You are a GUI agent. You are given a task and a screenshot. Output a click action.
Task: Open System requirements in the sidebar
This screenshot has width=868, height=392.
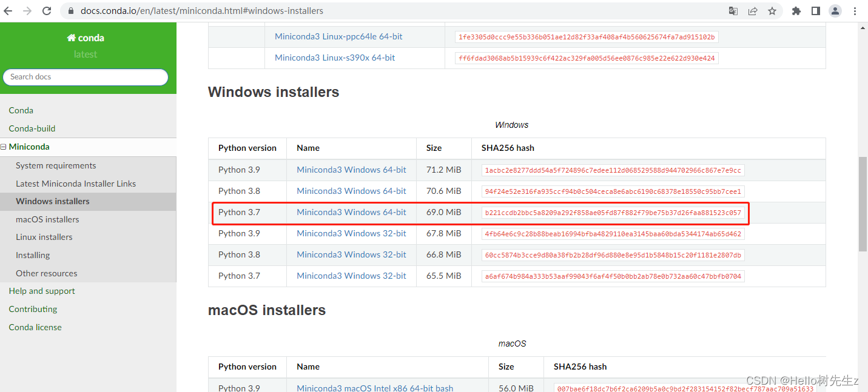(x=56, y=165)
